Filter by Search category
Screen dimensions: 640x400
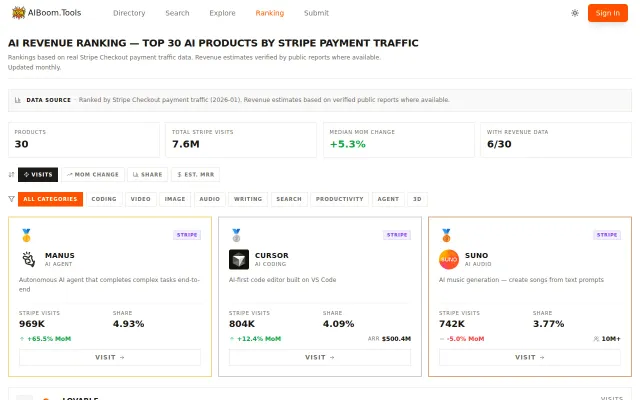[x=289, y=199]
